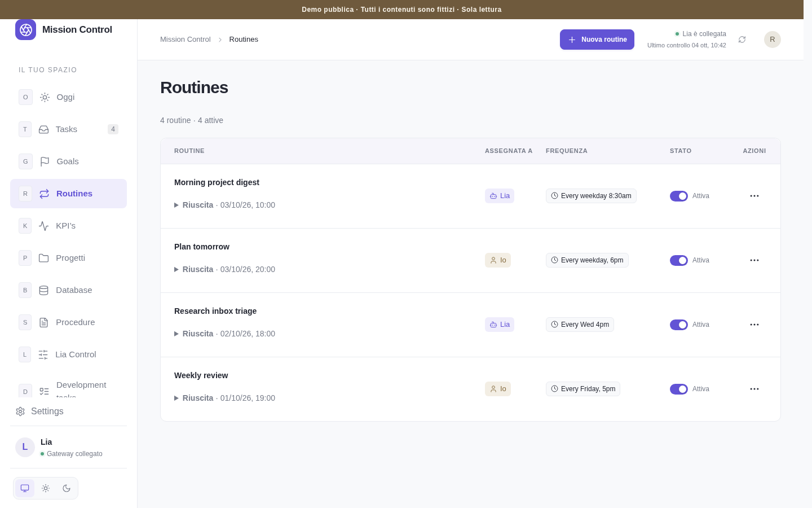Click the Morning project digest routine title
812x508 pixels.
[217, 182]
